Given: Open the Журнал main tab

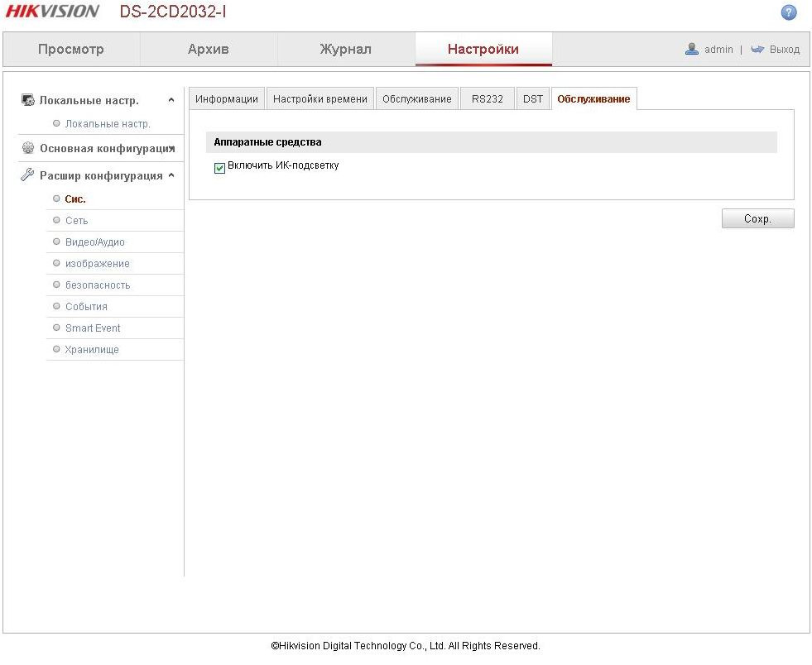Looking at the screenshot, I should click(x=345, y=50).
